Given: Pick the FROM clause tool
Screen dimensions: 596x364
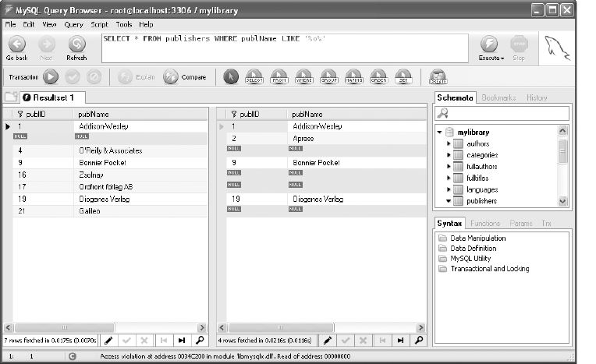Looking at the screenshot, I should coord(279,76).
